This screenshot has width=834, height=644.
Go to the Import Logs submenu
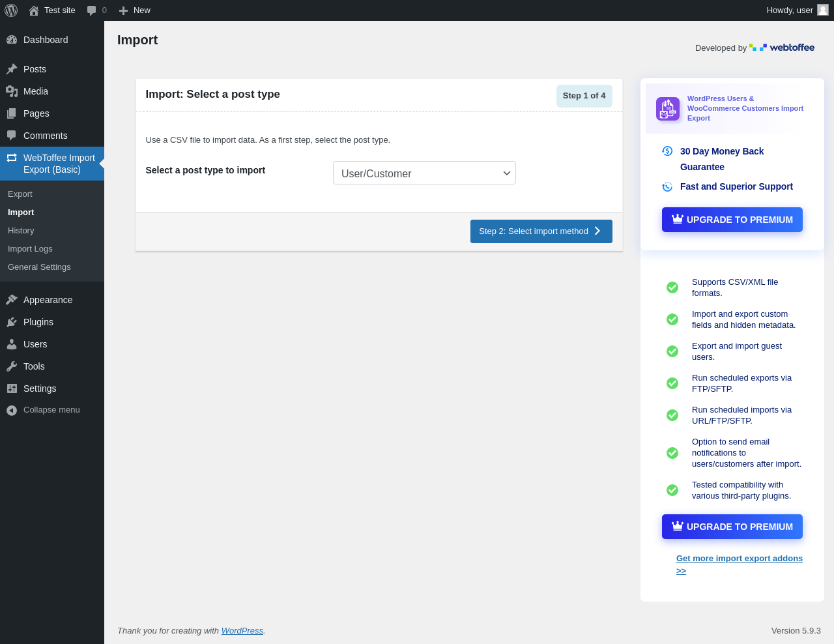click(x=30, y=249)
